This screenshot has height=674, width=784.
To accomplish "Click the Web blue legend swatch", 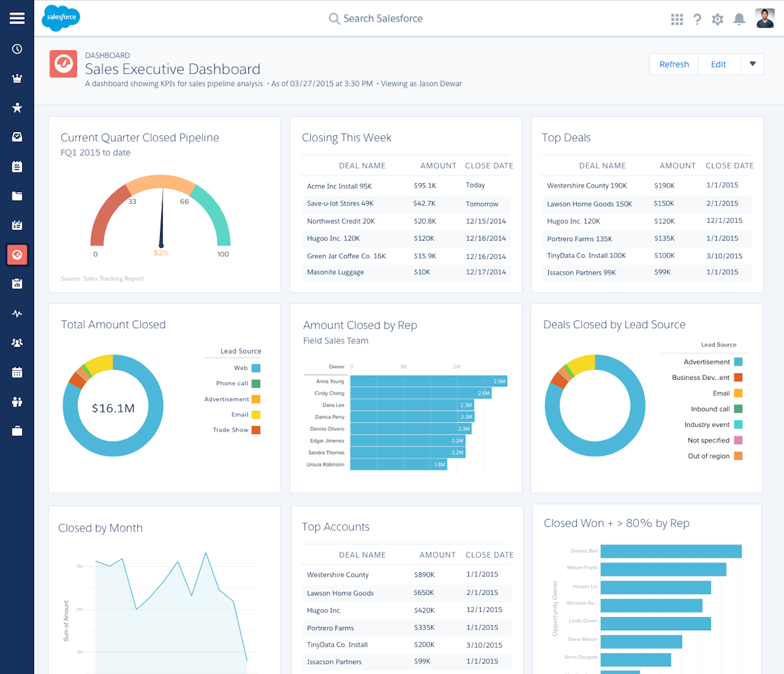I will 256,368.
